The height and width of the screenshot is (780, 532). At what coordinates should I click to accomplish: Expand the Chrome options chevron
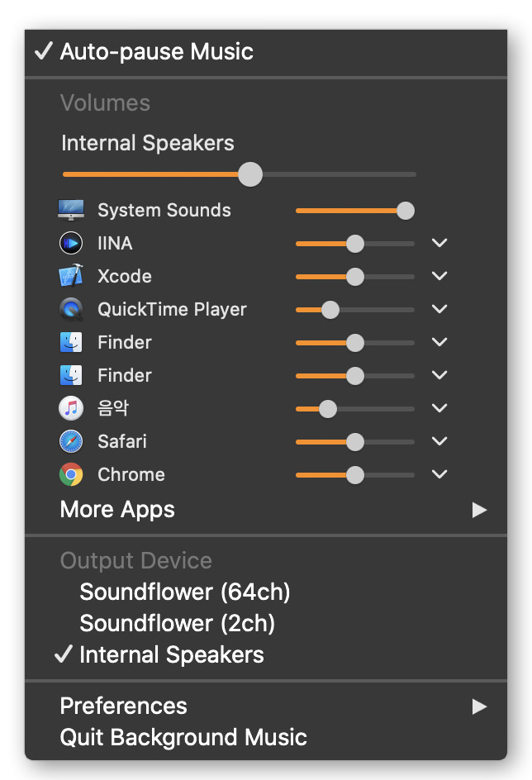(x=439, y=474)
